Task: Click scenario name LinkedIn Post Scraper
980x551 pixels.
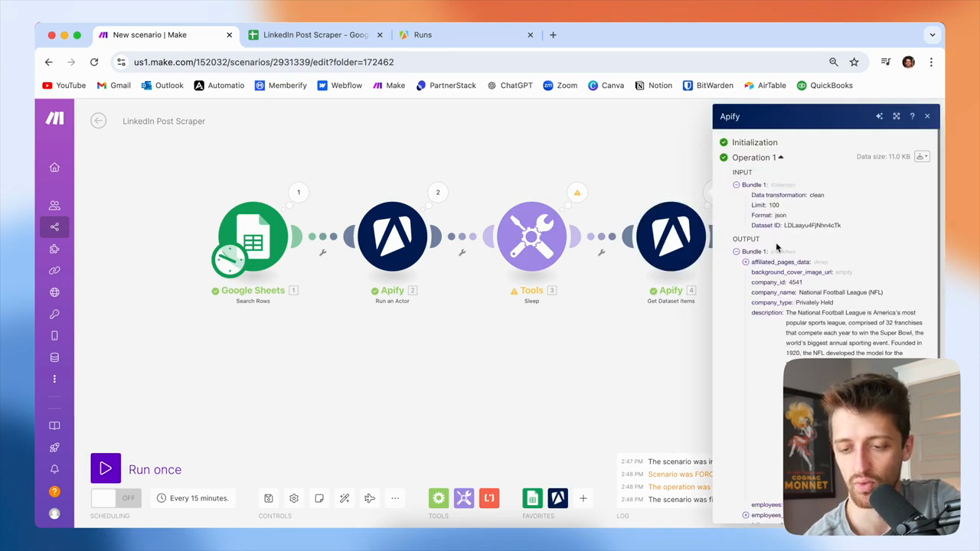Action: pos(164,121)
